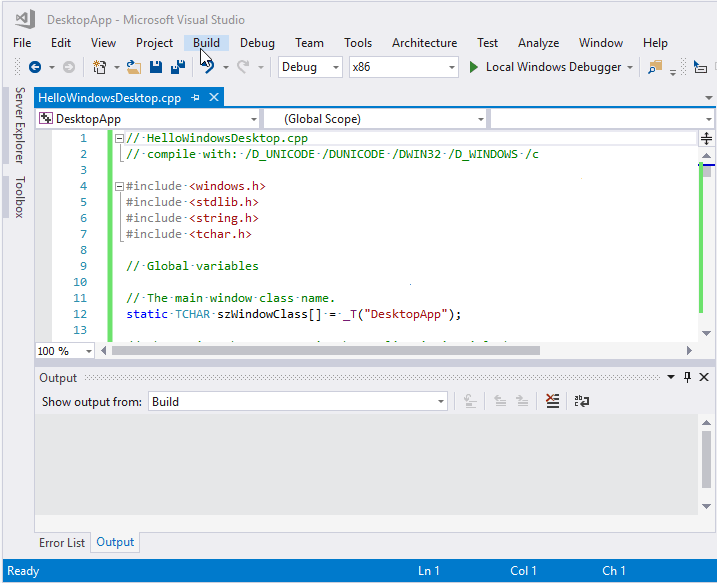Click the Clear All output icon
This screenshot has width=717, height=583.
click(x=553, y=401)
